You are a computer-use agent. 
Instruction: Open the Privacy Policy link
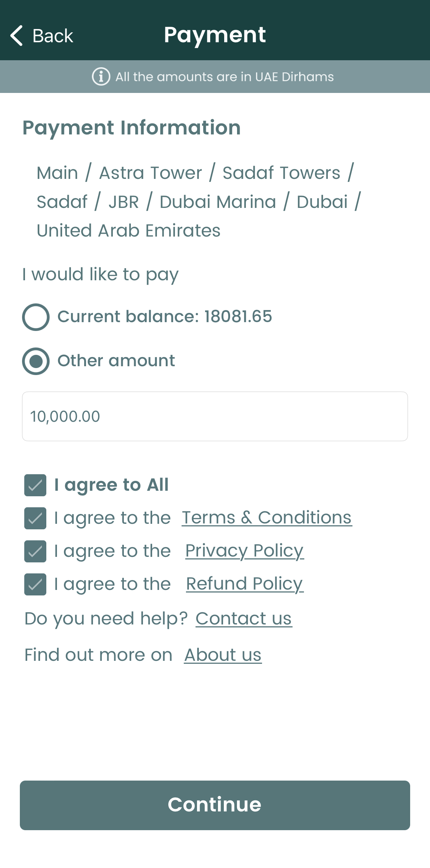pyautogui.click(x=244, y=551)
